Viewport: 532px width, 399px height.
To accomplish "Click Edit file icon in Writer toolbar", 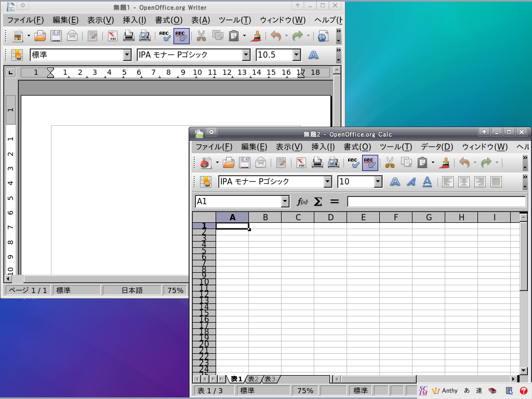I will (92, 36).
